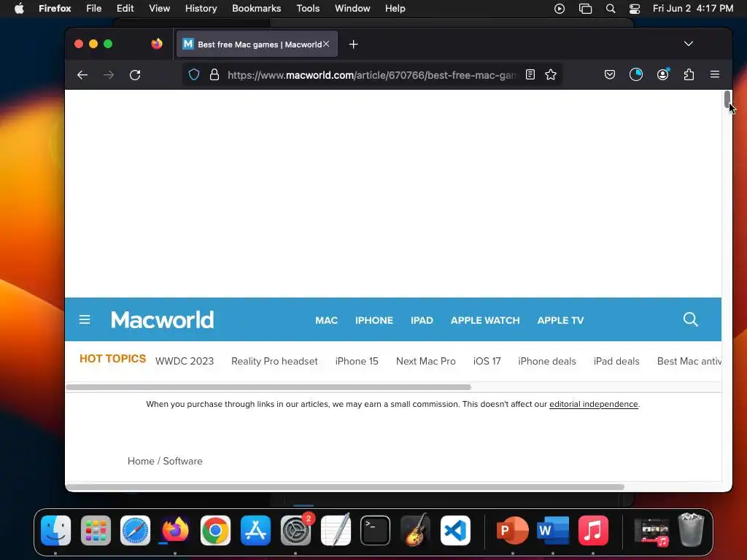Click the forward navigation arrow
The height and width of the screenshot is (560, 747).
[109, 75]
